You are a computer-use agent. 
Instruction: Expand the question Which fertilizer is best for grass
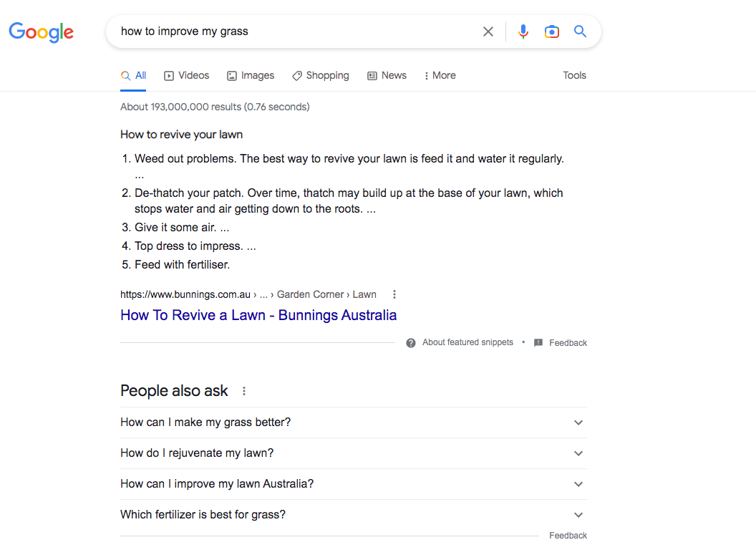(x=578, y=514)
